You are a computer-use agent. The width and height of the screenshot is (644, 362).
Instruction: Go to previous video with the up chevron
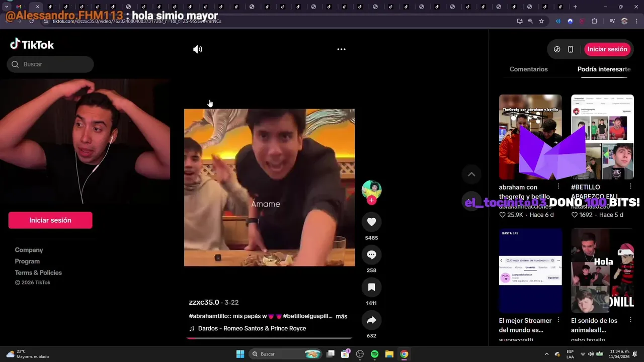(471, 174)
